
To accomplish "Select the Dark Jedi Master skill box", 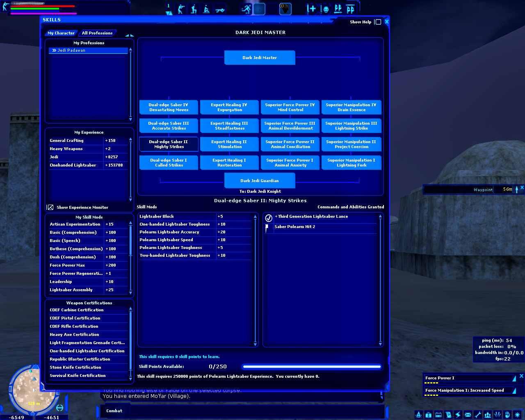I will [x=260, y=58].
